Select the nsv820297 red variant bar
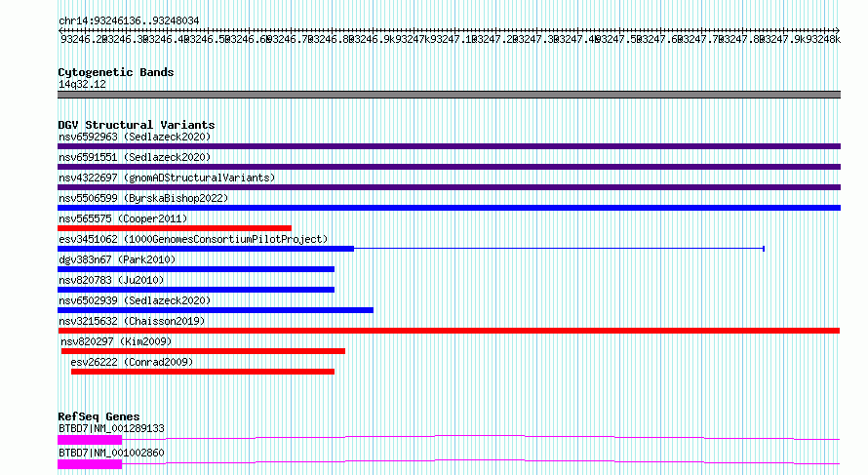868x475 pixels. click(x=203, y=351)
